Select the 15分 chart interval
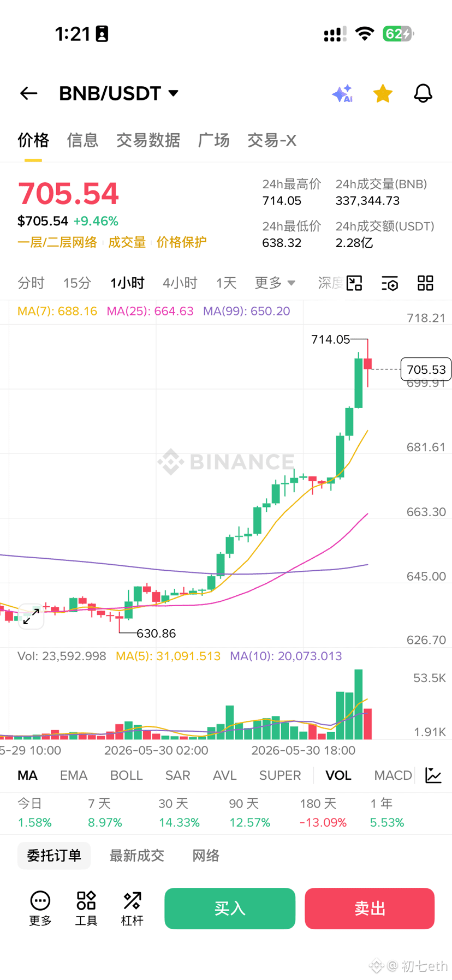 pos(77,283)
